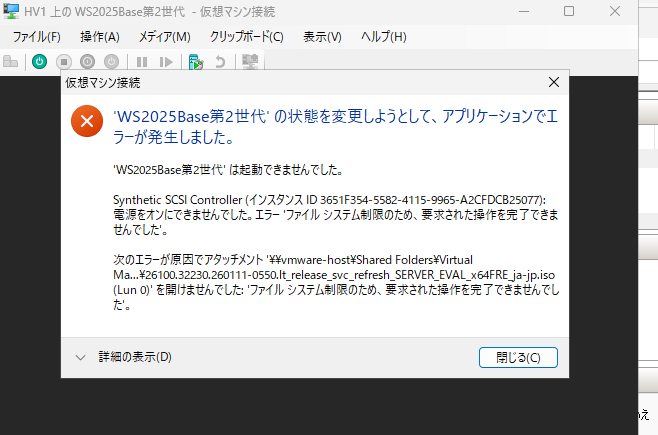This screenshot has height=435, width=658.
Task: Click the Enhanced Session toolbar icon
Action: pos(250,61)
